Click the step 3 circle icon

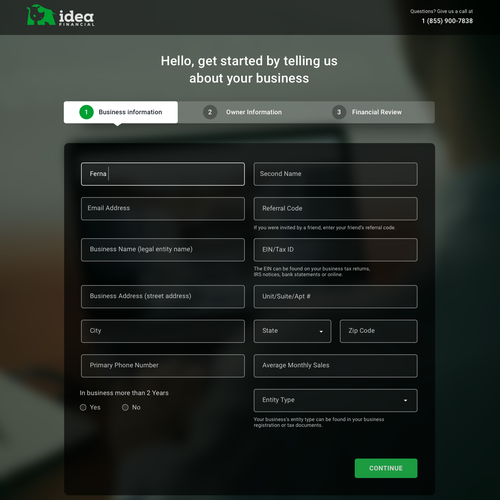(339, 112)
